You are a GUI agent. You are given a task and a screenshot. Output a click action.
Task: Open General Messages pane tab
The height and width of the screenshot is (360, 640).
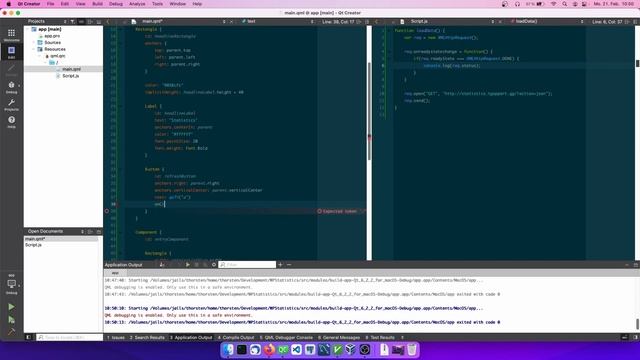coord(339,338)
